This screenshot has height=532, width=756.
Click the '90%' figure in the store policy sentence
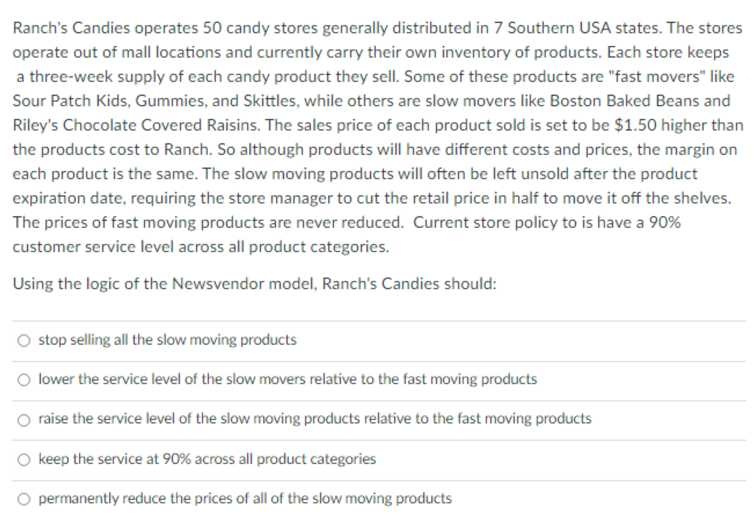pyautogui.click(x=665, y=222)
